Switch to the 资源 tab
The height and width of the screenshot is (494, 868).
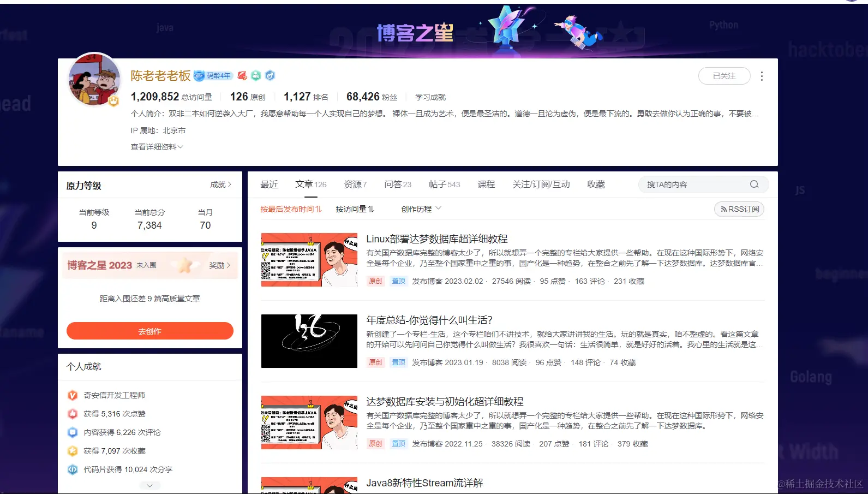point(355,184)
